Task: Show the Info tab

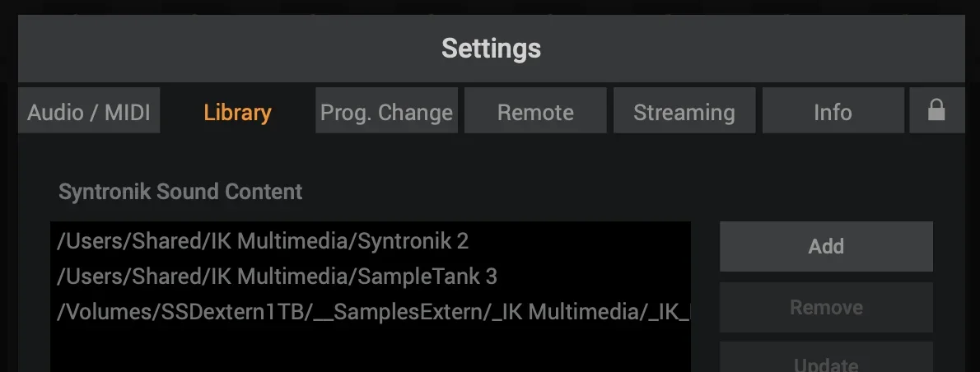Action: 833,112
